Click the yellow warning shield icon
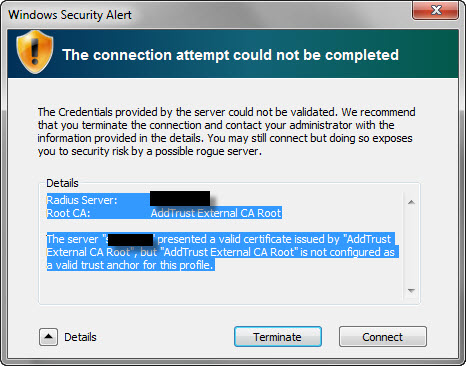Screen dimensions: 466x366 click(35, 52)
